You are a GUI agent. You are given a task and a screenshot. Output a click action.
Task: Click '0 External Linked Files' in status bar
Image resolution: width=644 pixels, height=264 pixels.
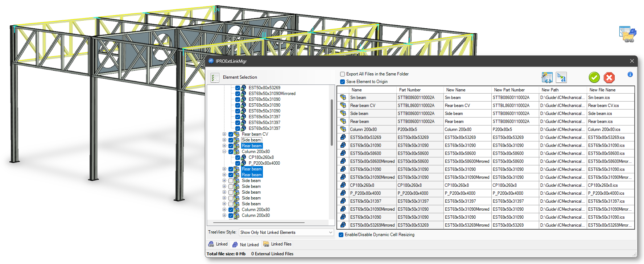tap(272, 254)
